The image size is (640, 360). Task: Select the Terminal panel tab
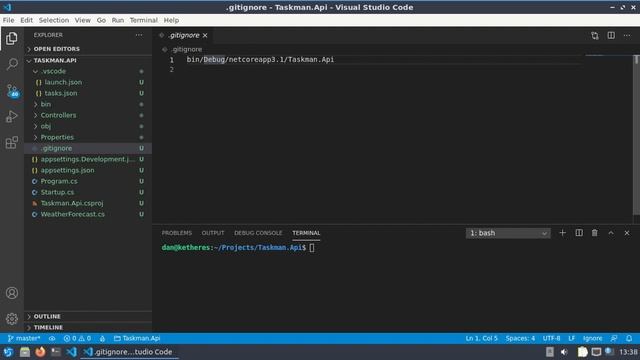pyautogui.click(x=306, y=233)
